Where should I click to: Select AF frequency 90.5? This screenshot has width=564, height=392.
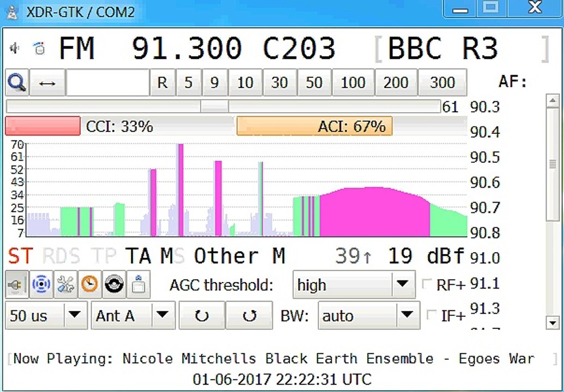coord(485,157)
